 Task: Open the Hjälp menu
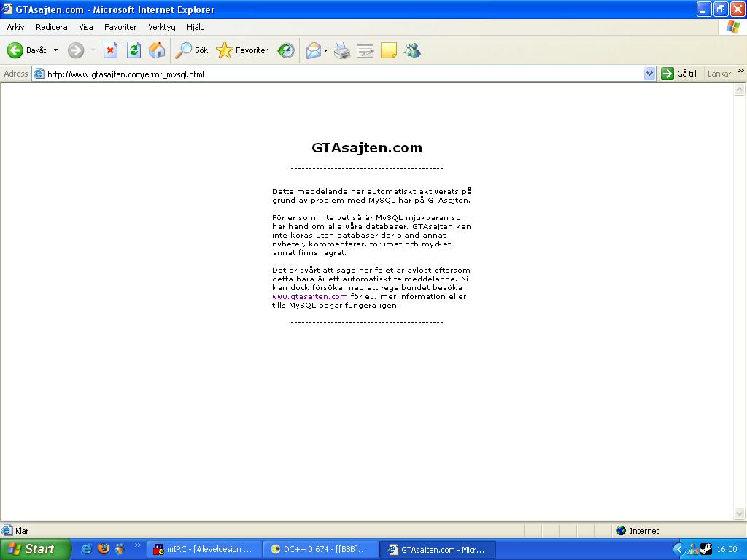click(196, 27)
